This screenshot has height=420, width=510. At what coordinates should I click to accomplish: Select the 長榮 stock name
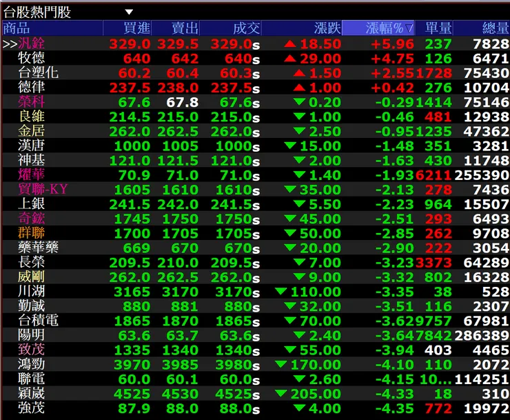click(31, 263)
